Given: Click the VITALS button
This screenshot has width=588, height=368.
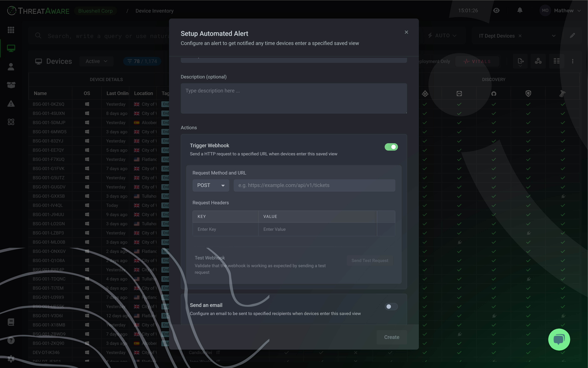Looking at the screenshot, I should [477, 61].
